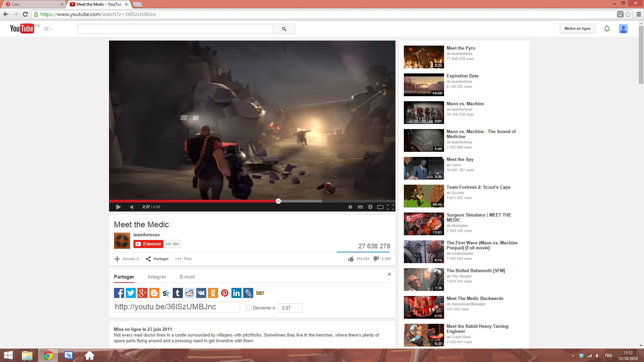Bookmark the page with the star
Image resolution: width=644 pixels, height=362 pixels.
click(628, 14)
